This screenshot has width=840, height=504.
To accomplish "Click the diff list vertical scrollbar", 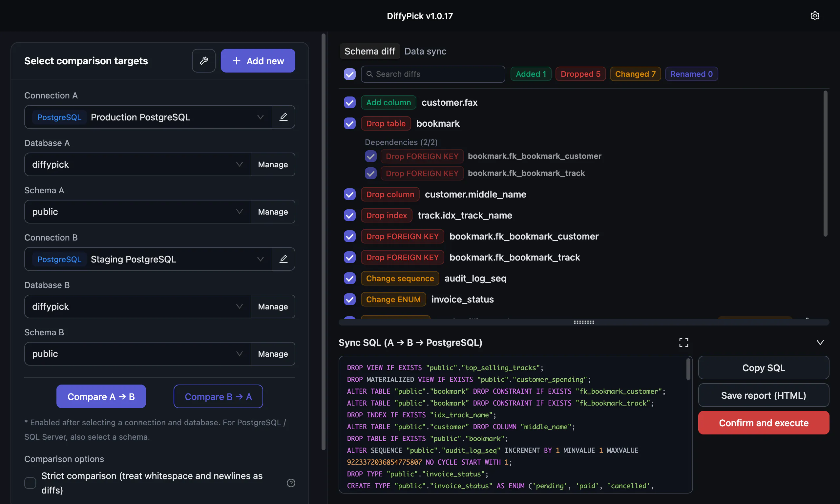I will pos(826,164).
